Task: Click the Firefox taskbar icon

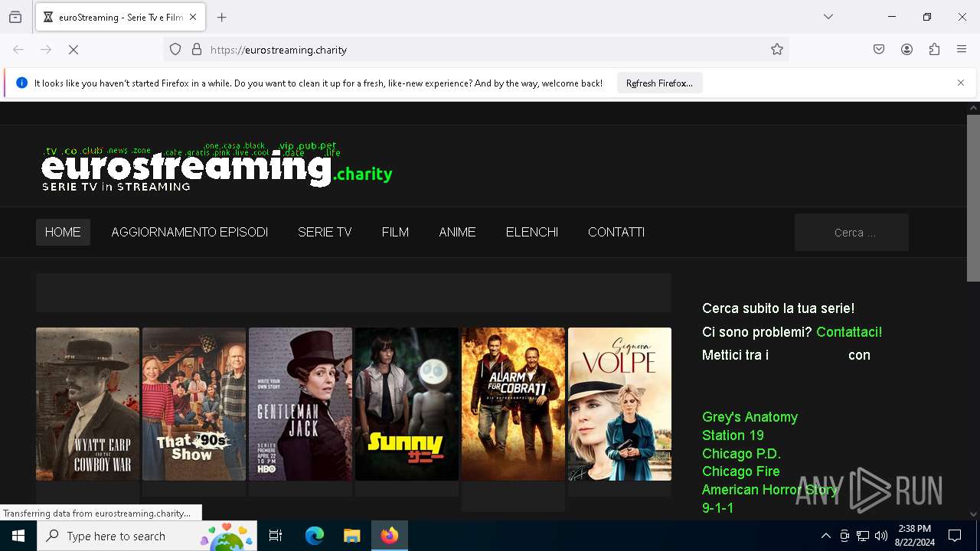Action: 390,536
